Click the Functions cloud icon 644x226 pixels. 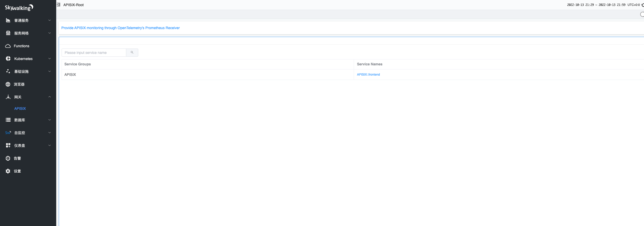[8, 46]
